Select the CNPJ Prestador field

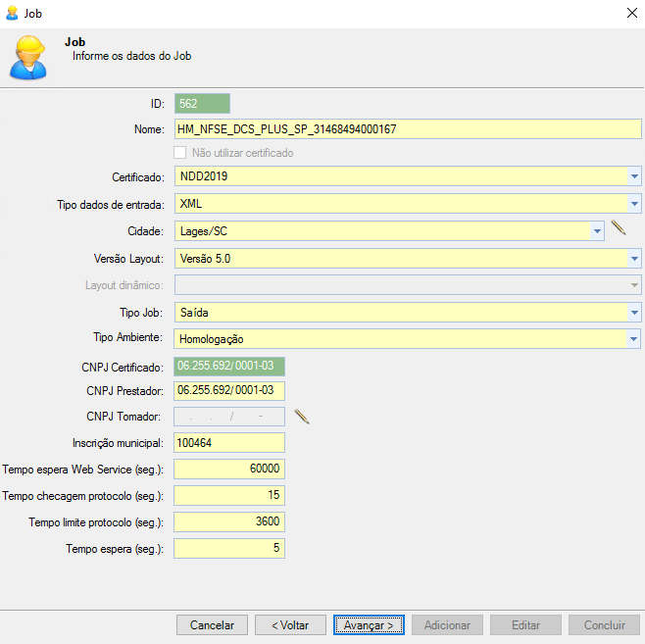click(x=228, y=390)
